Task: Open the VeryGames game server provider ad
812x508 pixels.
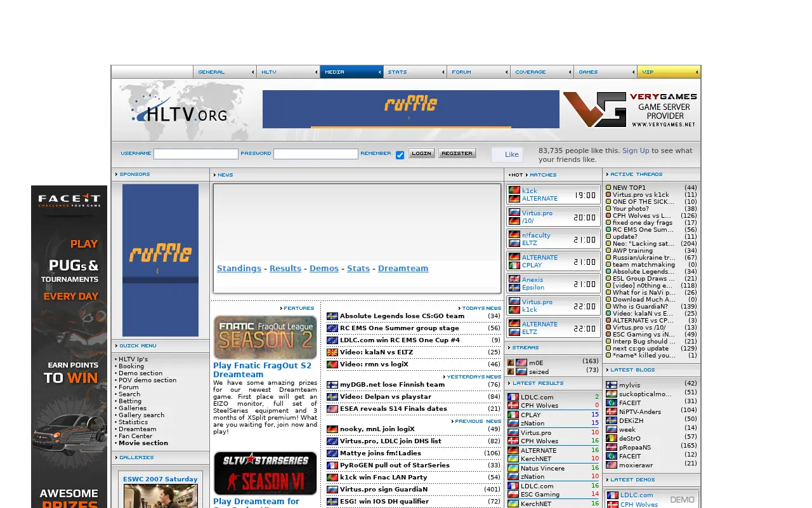Action: coord(630,110)
